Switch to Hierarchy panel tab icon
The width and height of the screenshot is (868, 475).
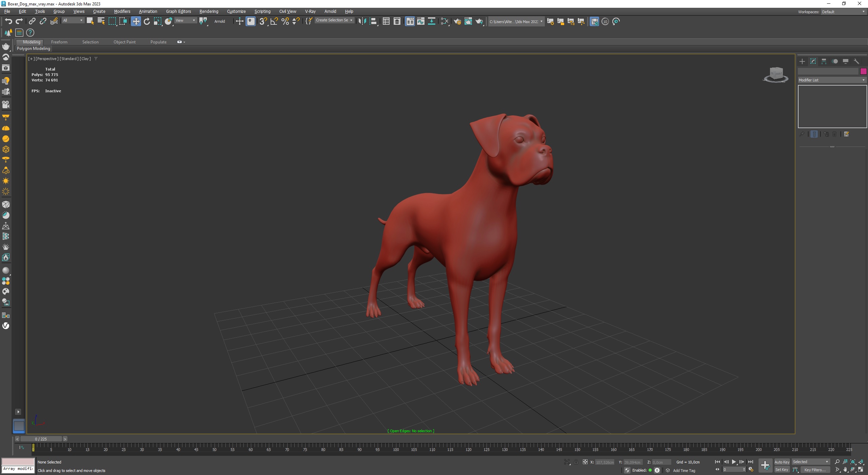pyautogui.click(x=824, y=61)
